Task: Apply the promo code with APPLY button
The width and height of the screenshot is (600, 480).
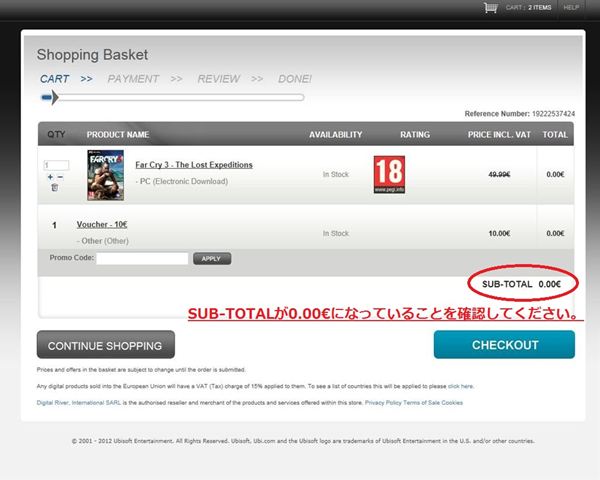Action: point(212,258)
